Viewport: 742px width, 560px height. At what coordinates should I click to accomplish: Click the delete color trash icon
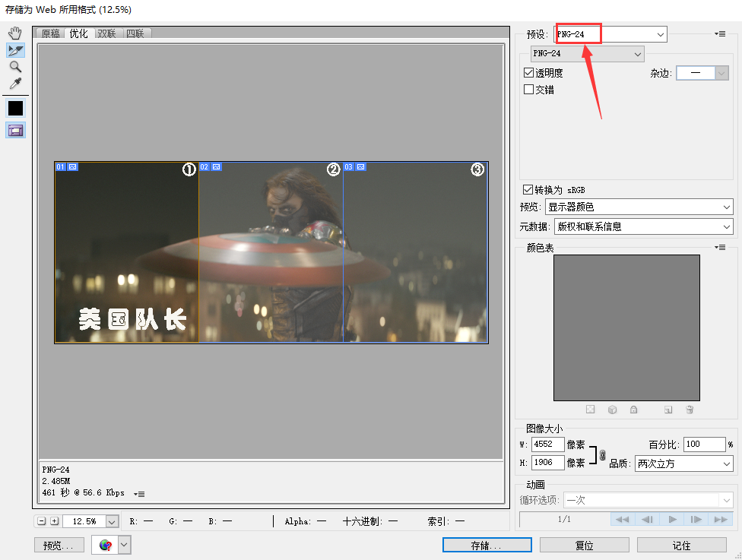[x=690, y=410]
